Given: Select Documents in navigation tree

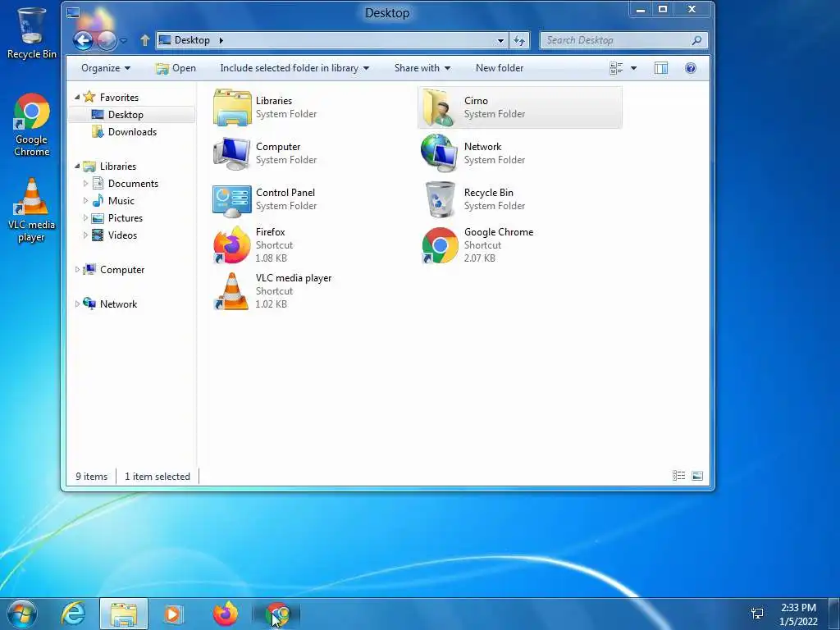Looking at the screenshot, I should coord(133,183).
